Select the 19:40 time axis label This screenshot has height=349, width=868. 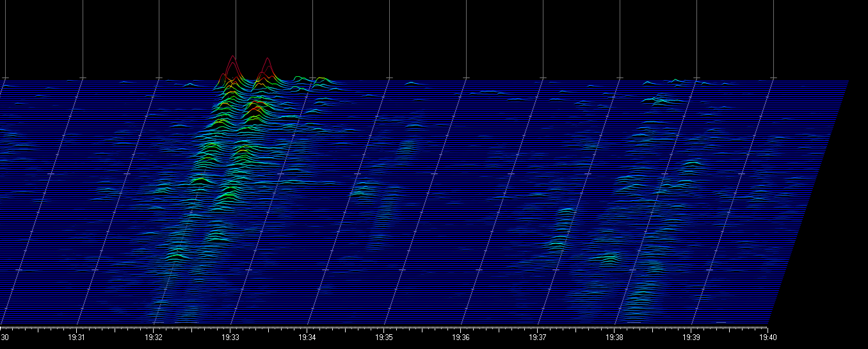click(x=768, y=337)
